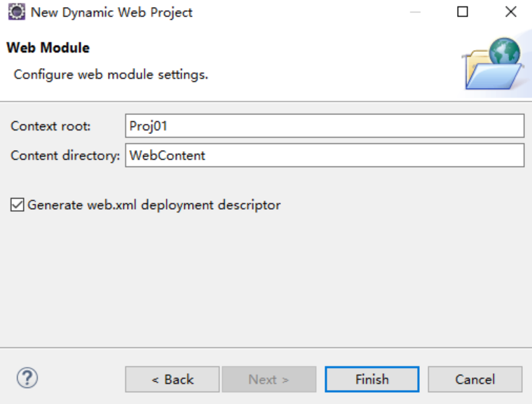This screenshot has width=532, height=404.
Task: Focus the Context root field containing Proj01
Action: [325, 126]
